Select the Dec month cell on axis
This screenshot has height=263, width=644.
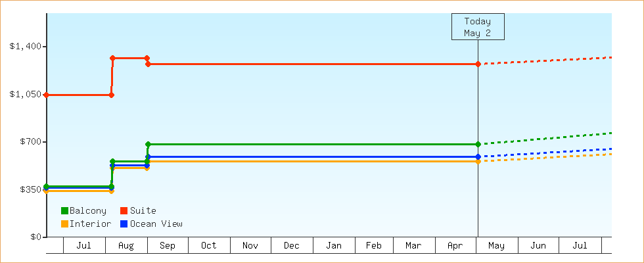tap(292, 245)
